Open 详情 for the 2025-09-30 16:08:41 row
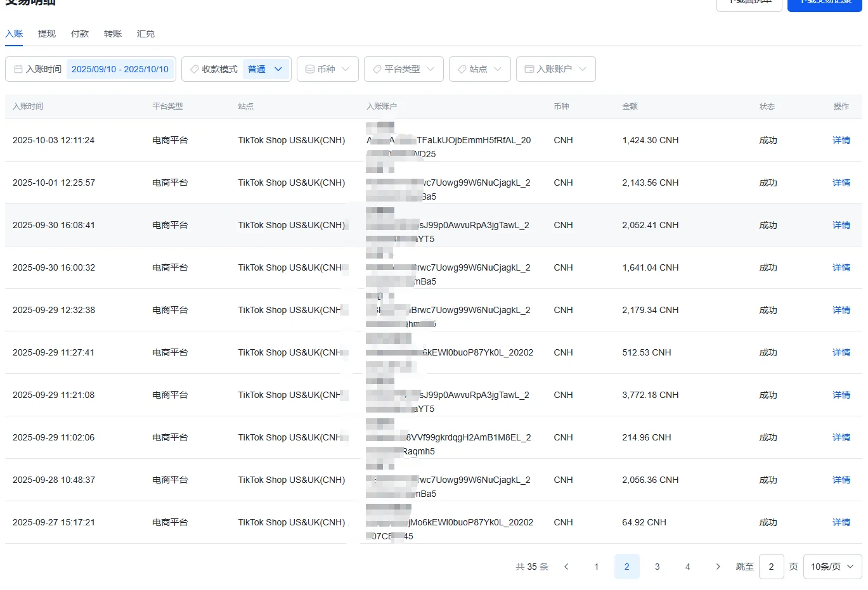Viewport: 868px width, 590px height. pyautogui.click(x=841, y=225)
